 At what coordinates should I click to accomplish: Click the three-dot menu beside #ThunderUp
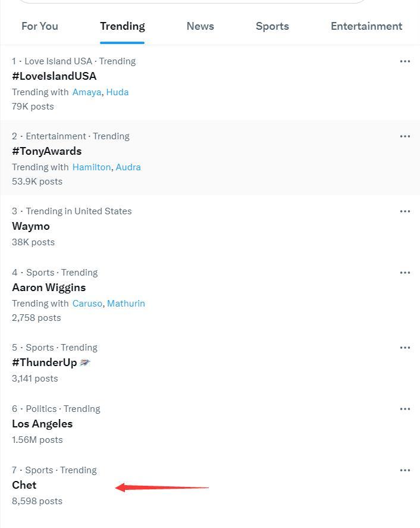pyautogui.click(x=405, y=348)
